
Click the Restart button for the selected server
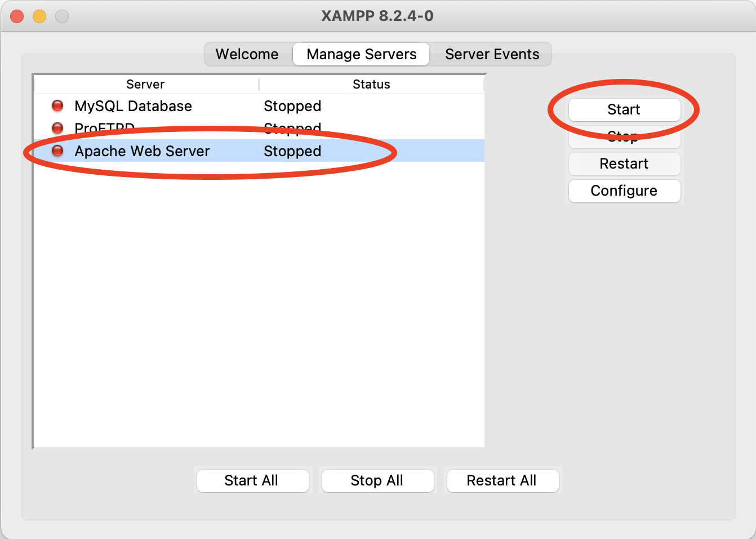pos(624,164)
